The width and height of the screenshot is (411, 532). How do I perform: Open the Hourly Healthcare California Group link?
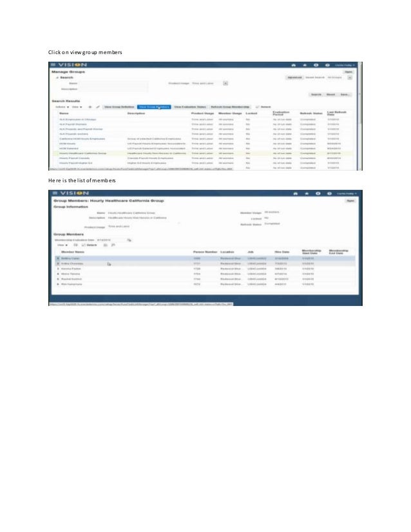point(83,153)
